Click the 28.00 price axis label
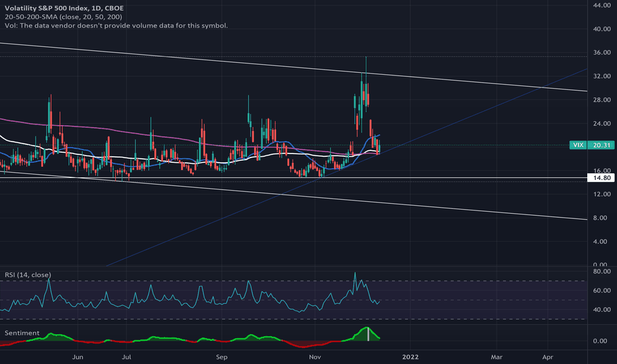Screen dimensions: 617x364 tap(602, 99)
